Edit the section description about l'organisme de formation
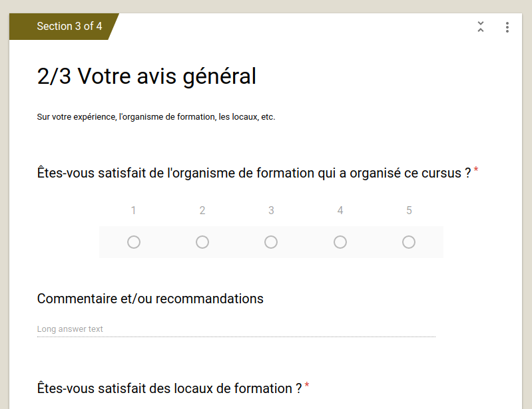Viewport: 532px width, 409px height. (x=156, y=117)
